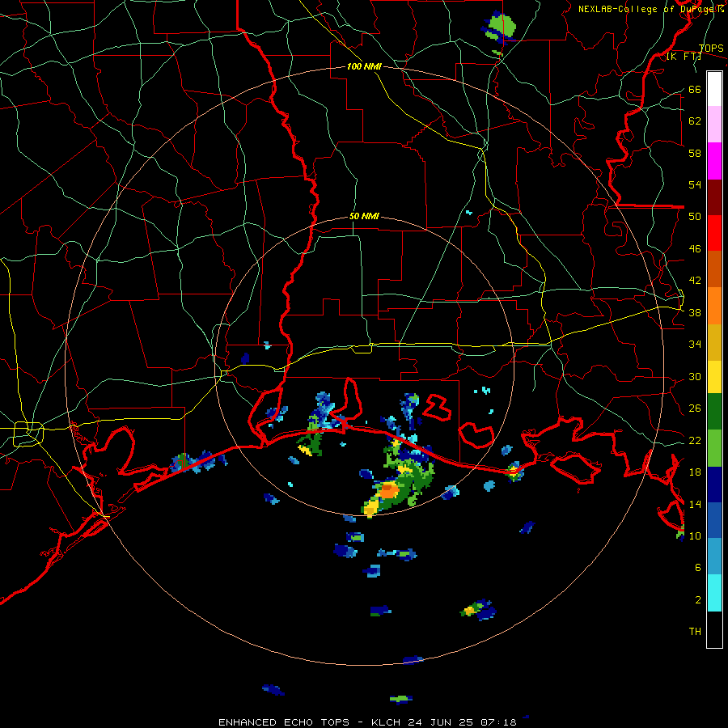Click legend value "66"
Image resolution: width=728 pixels, height=728 pixels.
point(695,89)
